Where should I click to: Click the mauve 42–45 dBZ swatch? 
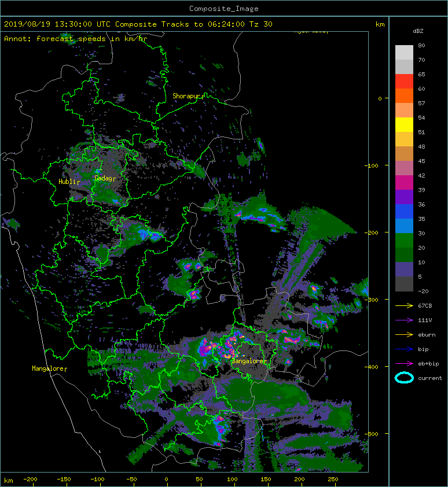click(x=404, y=168)
